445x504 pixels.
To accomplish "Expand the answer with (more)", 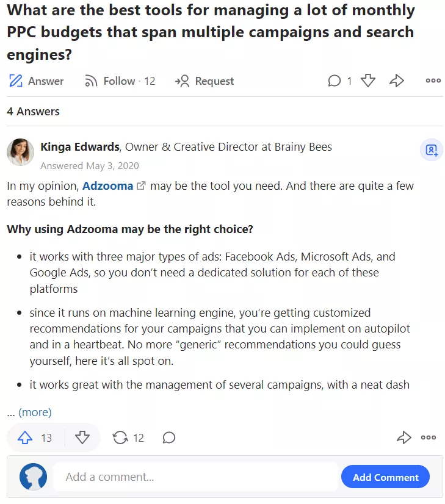I will coord(35,412).
